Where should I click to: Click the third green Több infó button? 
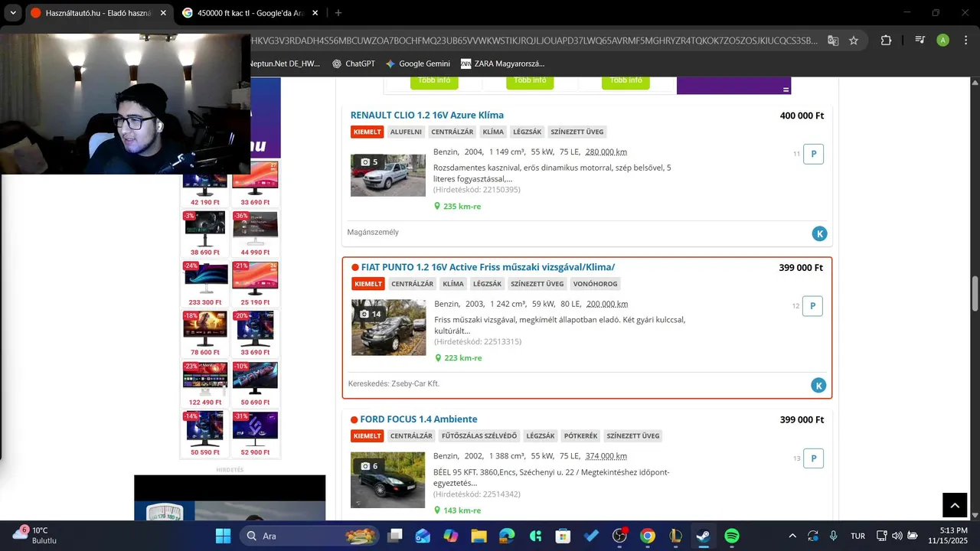coord(626,81)
